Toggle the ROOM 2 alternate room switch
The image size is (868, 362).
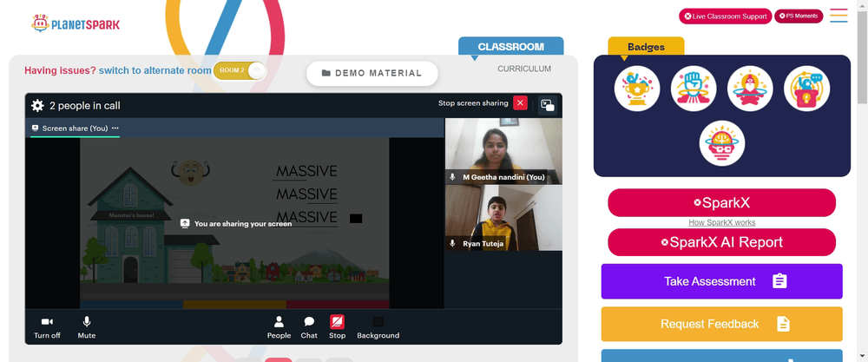point(240,71)
